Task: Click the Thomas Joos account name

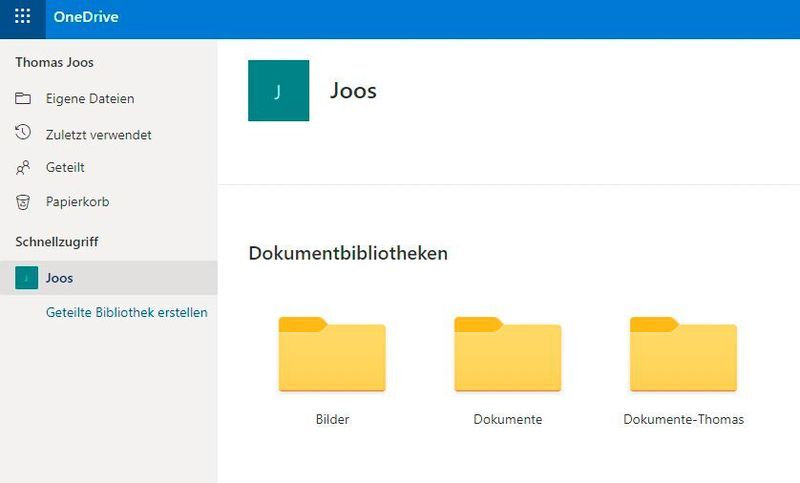Action: coord(55,62)
